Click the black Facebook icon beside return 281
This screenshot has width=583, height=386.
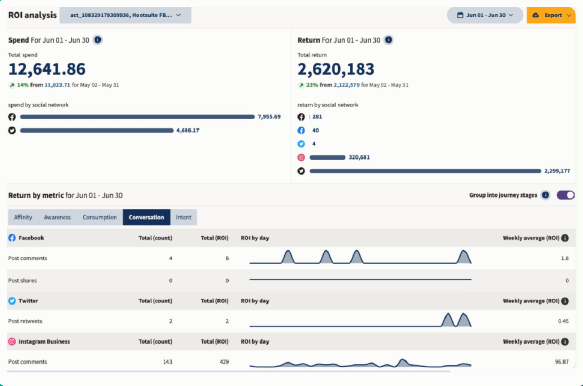pos(301,117)
